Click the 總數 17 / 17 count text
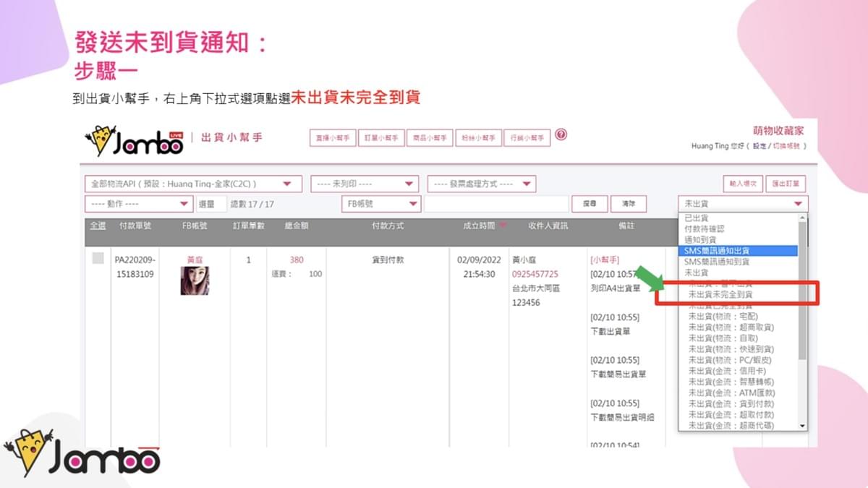 tap(252, 204)
